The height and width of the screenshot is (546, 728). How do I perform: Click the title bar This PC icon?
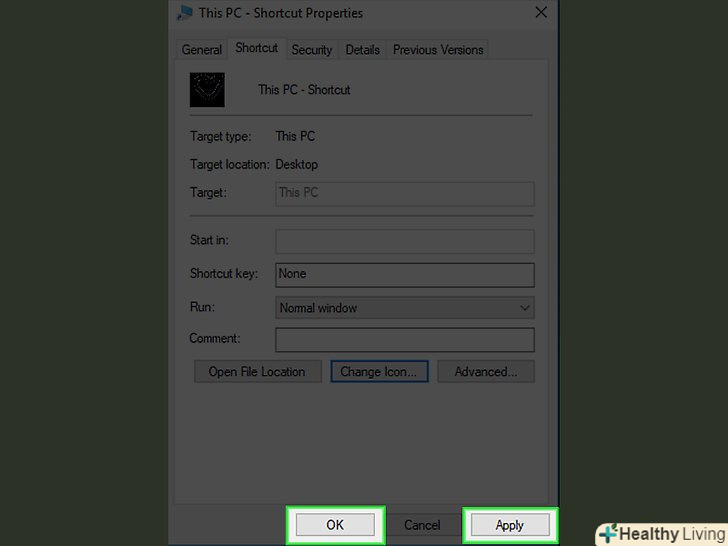point(185,13)
